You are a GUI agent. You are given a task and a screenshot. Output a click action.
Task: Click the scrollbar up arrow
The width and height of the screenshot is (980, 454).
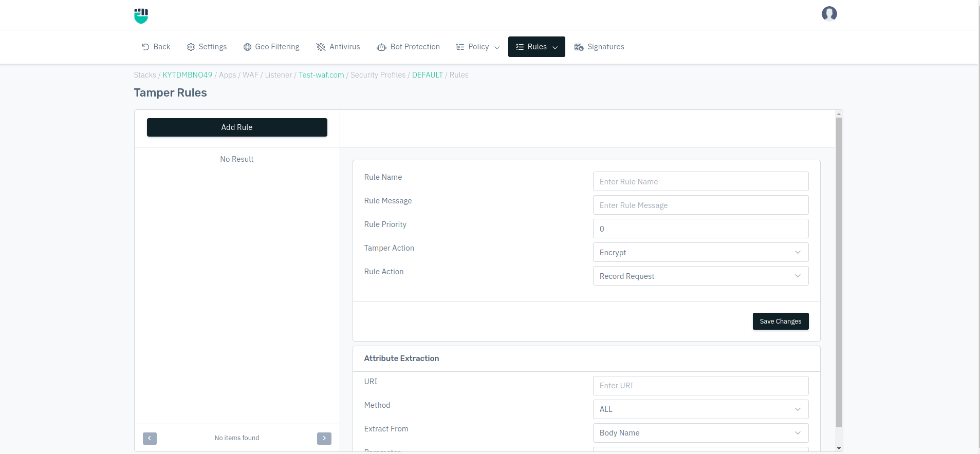(839, 114)
